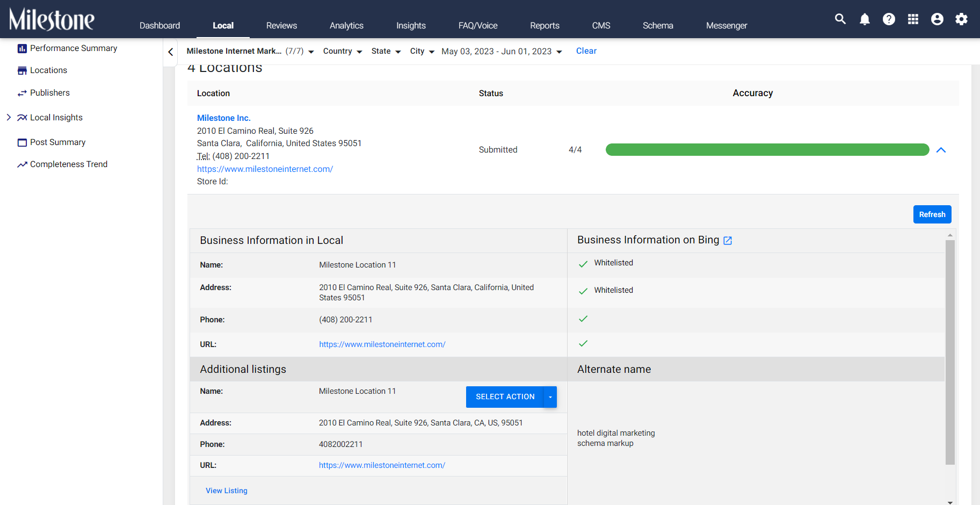Click the Milestone logo
The width and height of the screenshot is (980, 505).
52,19
